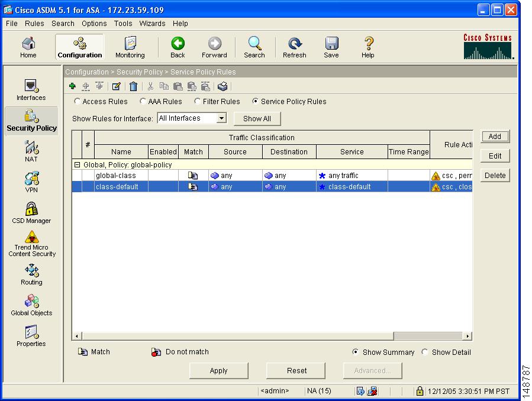This screenshot has height=401, width=532.
Task: Click the Name column header
Action: (x=121, y=151)
